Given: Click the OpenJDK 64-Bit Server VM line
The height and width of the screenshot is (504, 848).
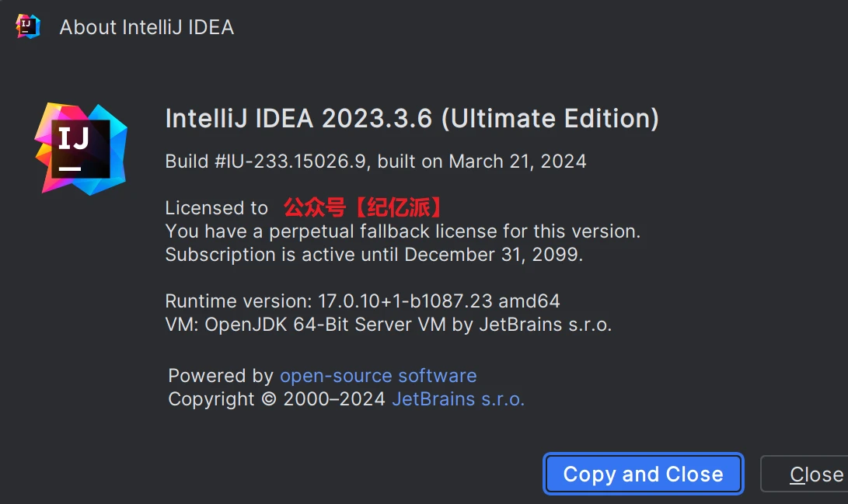Looking at the screenshot, I should pos(389,325).
